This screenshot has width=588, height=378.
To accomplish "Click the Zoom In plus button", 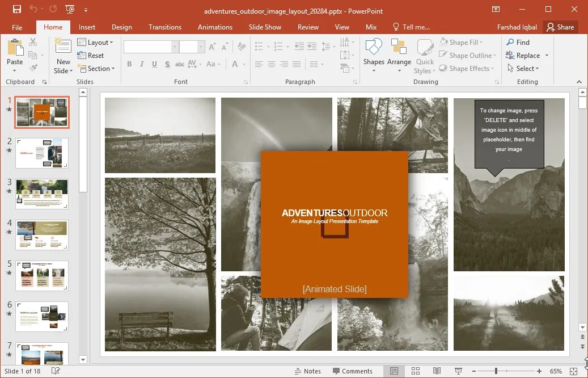I will (x=539, y=371).
